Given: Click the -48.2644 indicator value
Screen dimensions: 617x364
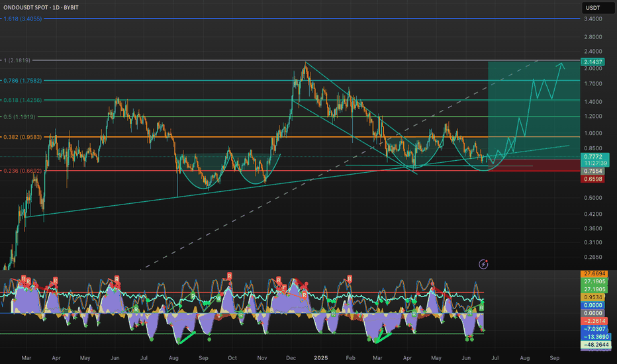Looking at the screenshot, I should 596,345.
